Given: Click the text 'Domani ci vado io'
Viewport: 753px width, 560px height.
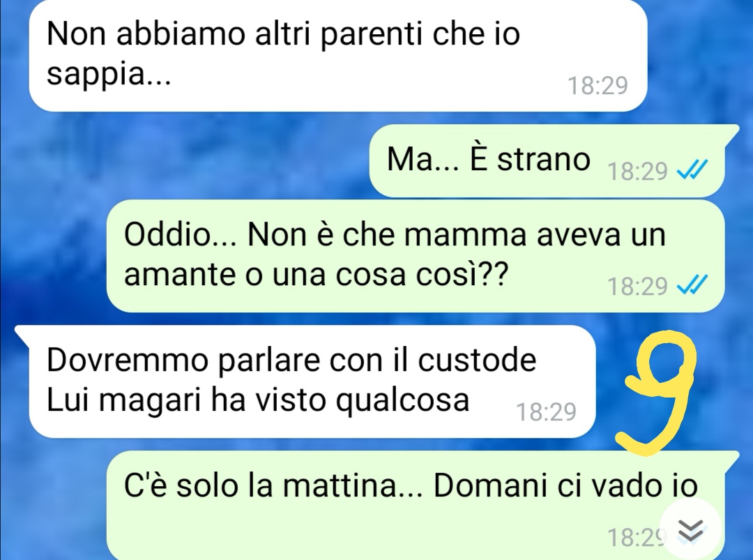Looking at the screenshot, I should [x=565, y=485].
